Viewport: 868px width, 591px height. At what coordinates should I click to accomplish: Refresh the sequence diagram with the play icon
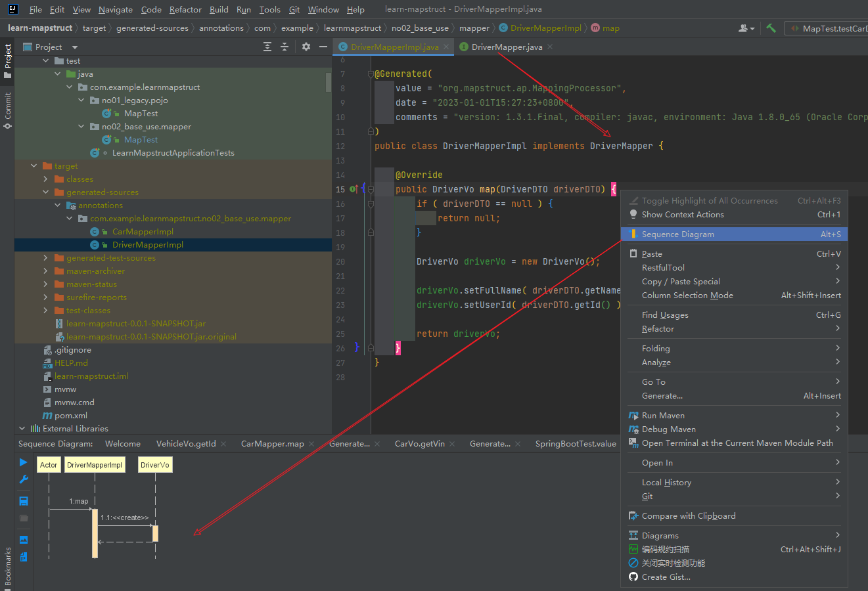23,462
